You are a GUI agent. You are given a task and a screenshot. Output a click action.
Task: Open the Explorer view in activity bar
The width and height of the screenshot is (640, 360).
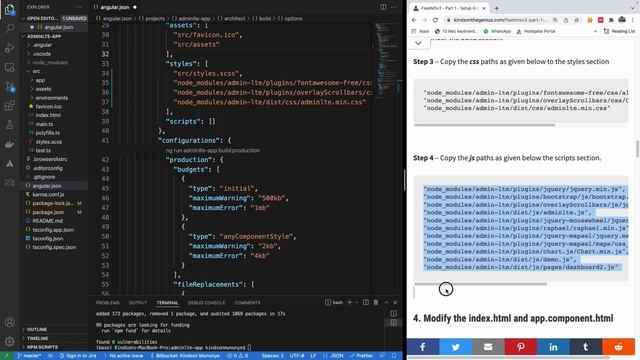pos(9,9)
